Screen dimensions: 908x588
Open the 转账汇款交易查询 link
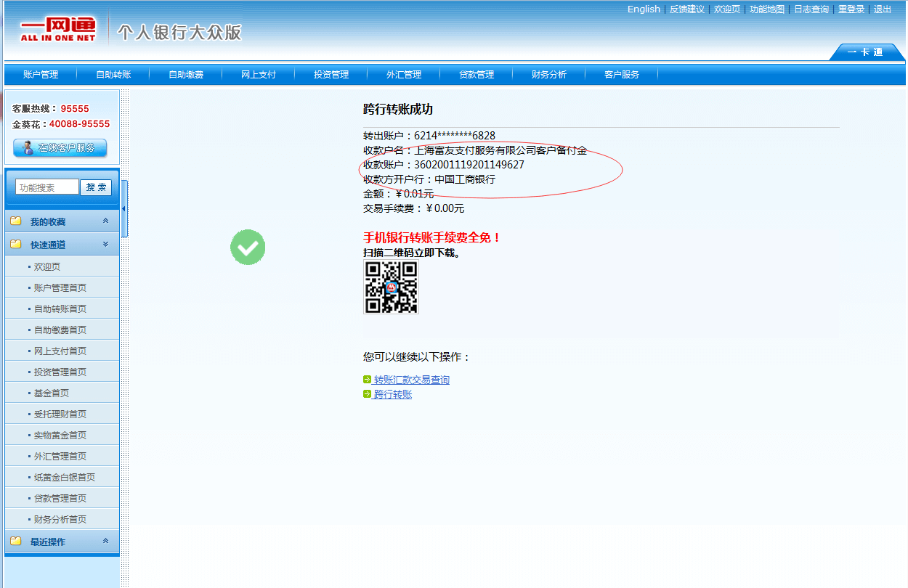coord(411,380)
